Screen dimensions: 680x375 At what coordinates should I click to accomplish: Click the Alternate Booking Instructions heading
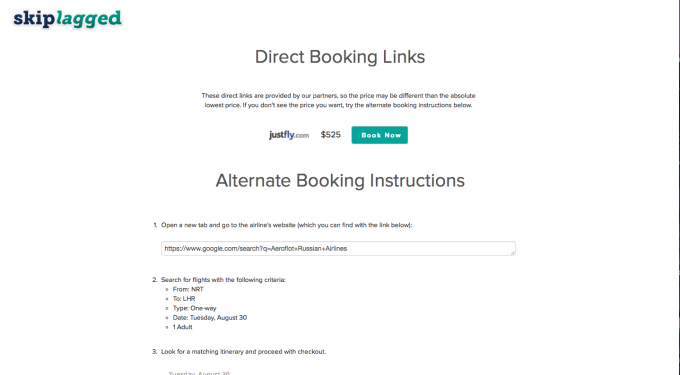pyautogui.click(x=340, y=181)
